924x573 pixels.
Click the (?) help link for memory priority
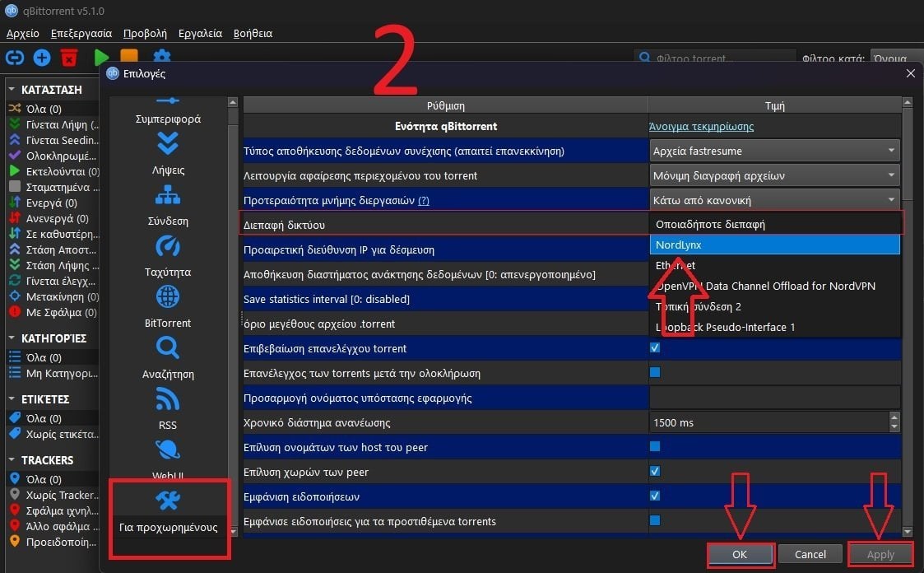click(424, 200)
